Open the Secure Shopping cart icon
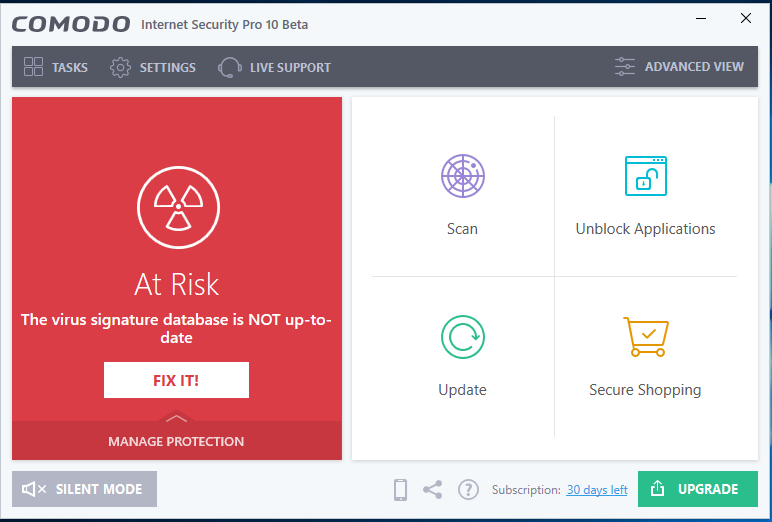This screenshot has height=522, width=772. 645,337
